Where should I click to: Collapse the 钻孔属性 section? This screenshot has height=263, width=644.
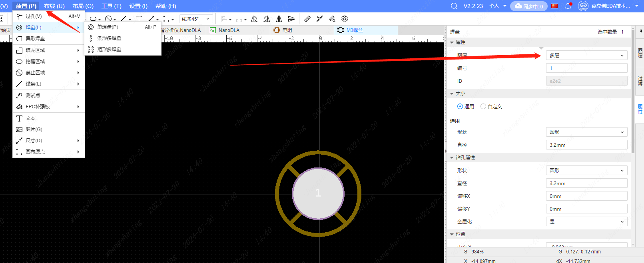(452, 157)
